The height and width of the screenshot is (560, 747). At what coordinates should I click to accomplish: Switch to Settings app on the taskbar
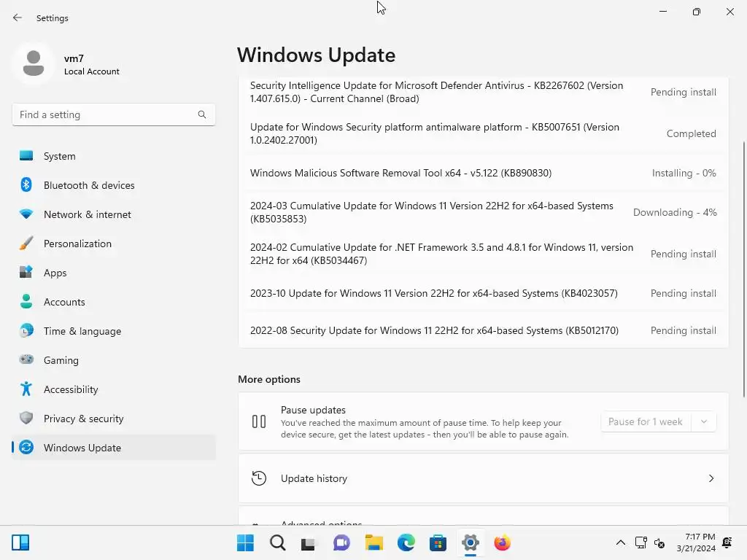tap(471, 542)
